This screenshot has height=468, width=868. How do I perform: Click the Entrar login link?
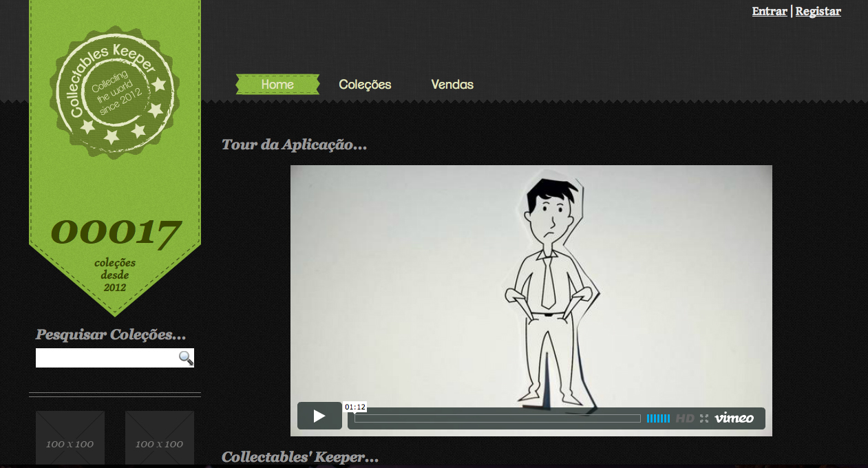(x=770, y=11)
